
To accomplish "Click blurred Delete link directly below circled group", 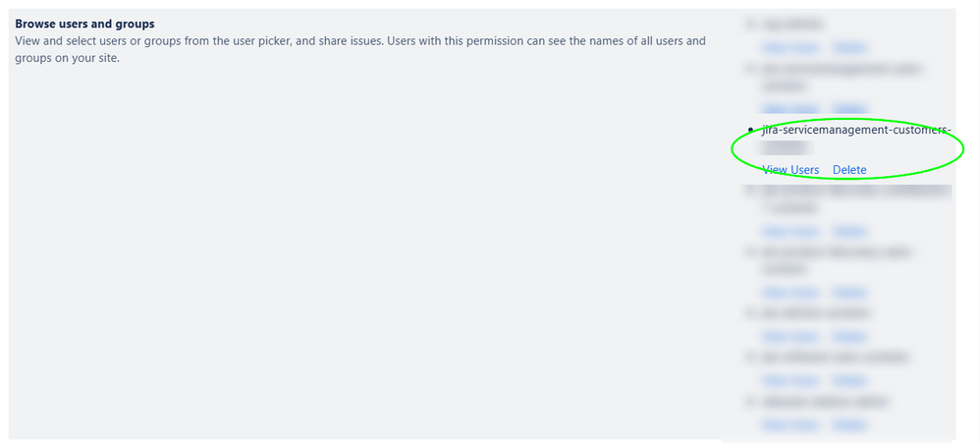I will 849,231.
